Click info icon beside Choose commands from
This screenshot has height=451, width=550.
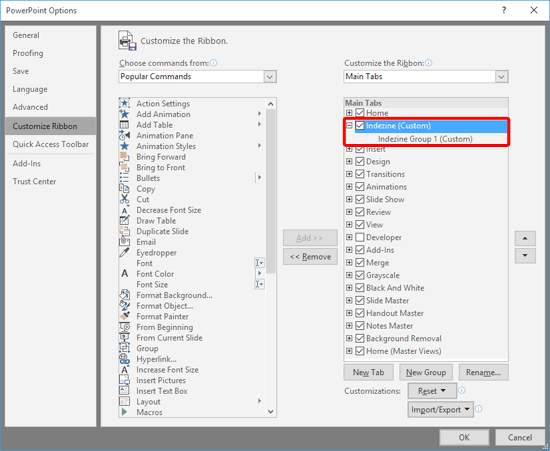pos(213,63)
